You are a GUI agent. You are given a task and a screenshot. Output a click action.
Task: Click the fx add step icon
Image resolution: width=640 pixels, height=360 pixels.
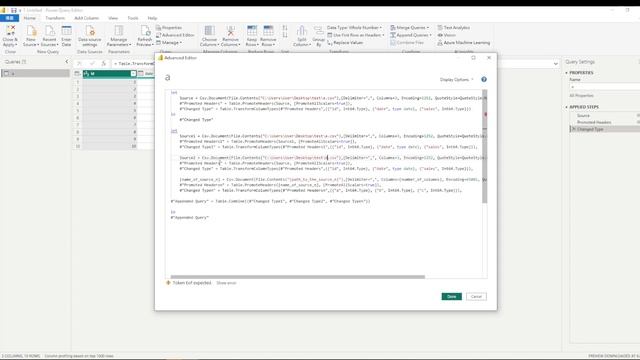104,64
